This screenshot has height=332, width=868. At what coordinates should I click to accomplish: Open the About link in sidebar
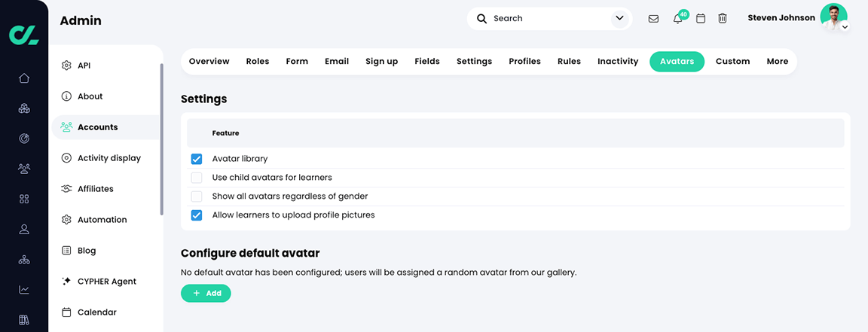point(90,96)
